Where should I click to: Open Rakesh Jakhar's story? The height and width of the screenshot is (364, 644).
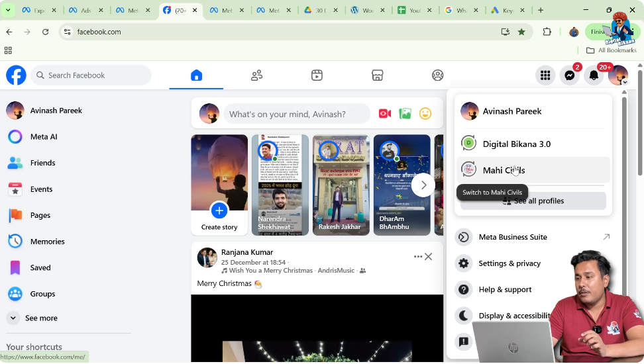pyautogui.click(x=341, y=185)
